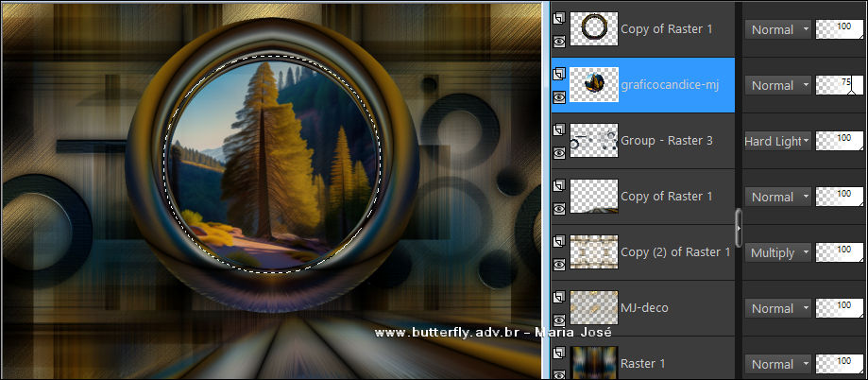Click thumbnail of Copy of Raster 1 below Group - Raster 3
The width and height of the screenshot is (868, 380).
tap(594, 196)
